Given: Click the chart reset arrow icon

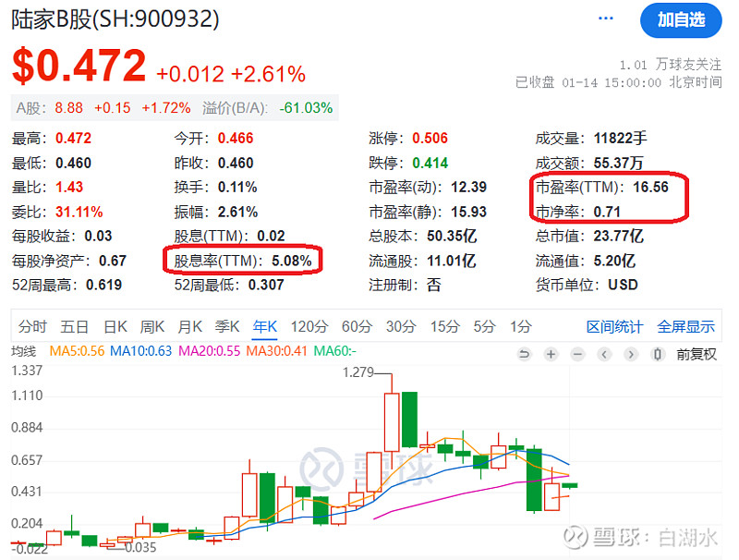Looking at the screenshot, I should pyautogui.click(x=524, y=354).
